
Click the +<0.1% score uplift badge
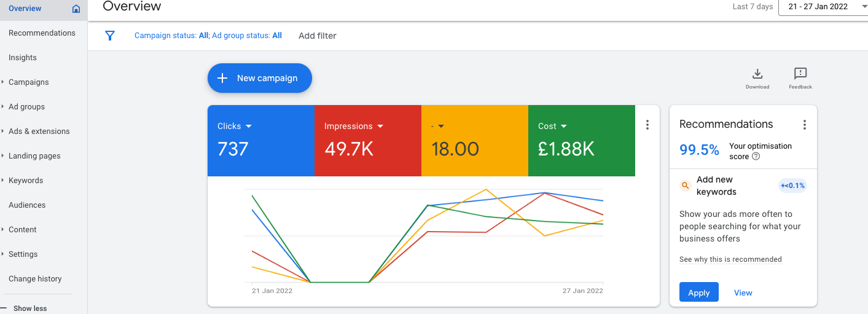[x=792, y=186]
